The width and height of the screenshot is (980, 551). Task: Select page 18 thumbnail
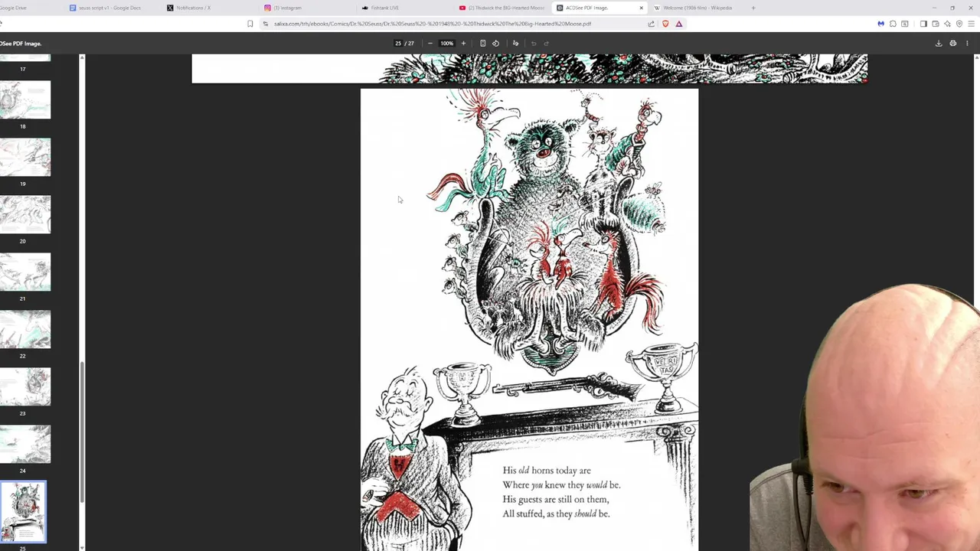click(x=25, y=100)
